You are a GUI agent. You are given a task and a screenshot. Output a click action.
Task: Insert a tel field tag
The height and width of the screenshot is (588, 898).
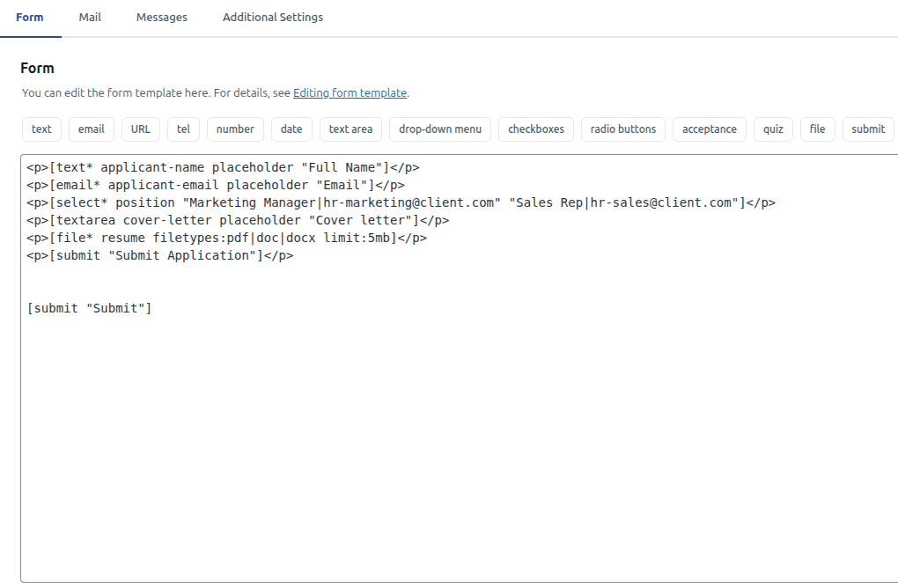183,129
